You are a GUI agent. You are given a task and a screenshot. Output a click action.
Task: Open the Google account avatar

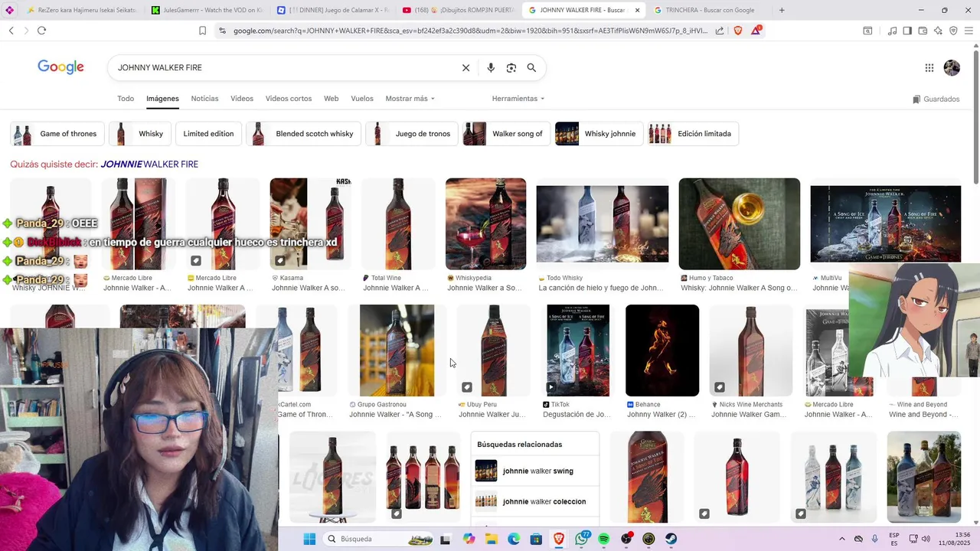pyautogui.click(x=952, y=68)
